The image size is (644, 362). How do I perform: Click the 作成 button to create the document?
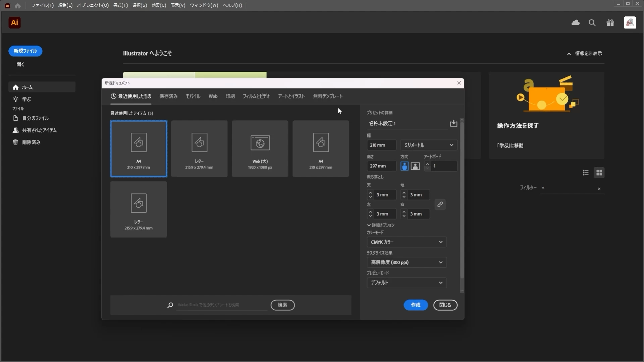click(x=416, y=305)
